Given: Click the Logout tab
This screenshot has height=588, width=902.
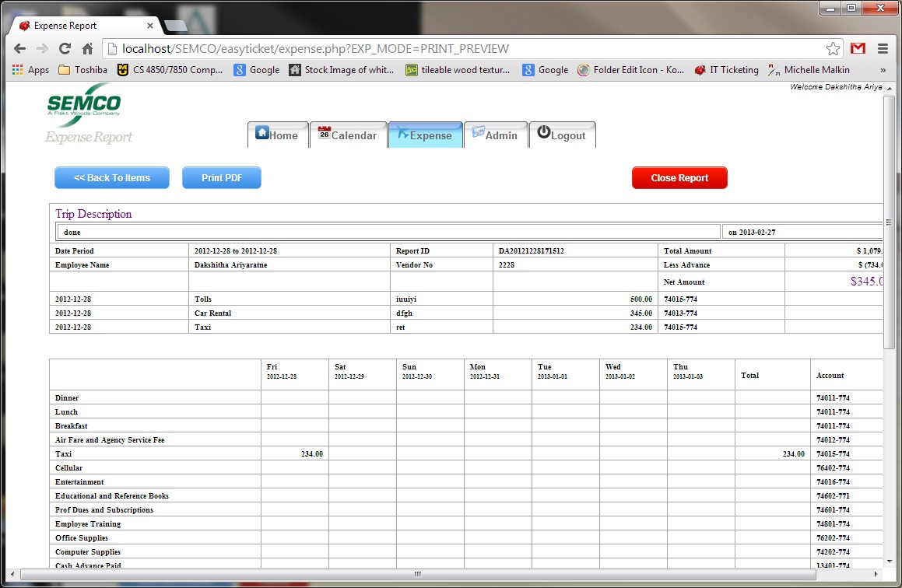Looking at the screenshot, I should (561, 135).
